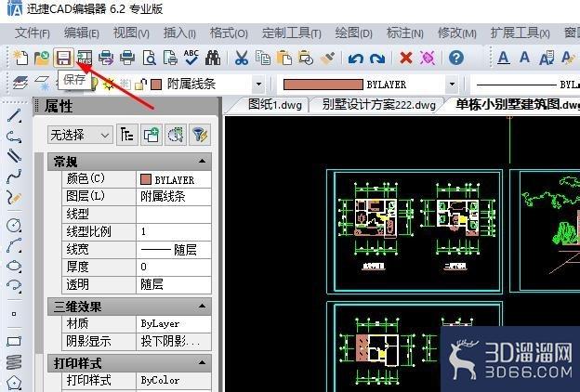Open the 修改(M) menu
The width and height of the screenshot is (580, 392).
click(x=456, y=33)
